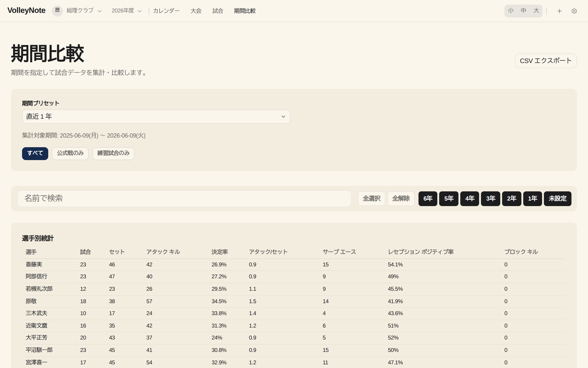Toggle the 5年 grade filter

tap(449, 198)
